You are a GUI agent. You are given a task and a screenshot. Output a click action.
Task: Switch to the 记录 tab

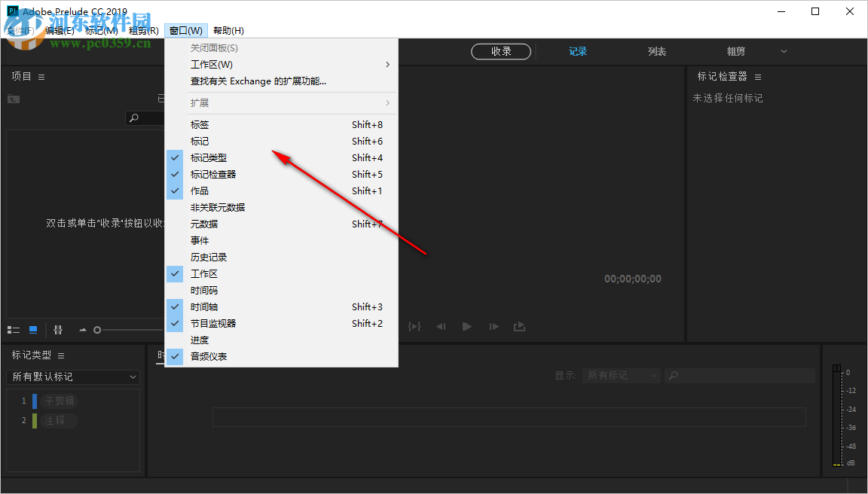(x=578, y=51)
